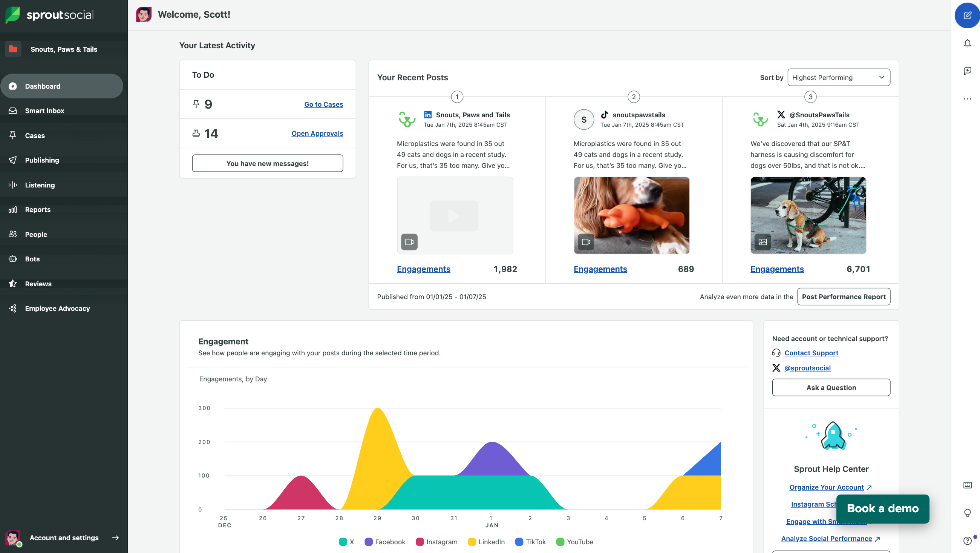Image resolution: width=980 pixels, height=553 pixels.
Task: Open the Snouts, Paws & Tails folder icon
Action: (x=13, y=49)
